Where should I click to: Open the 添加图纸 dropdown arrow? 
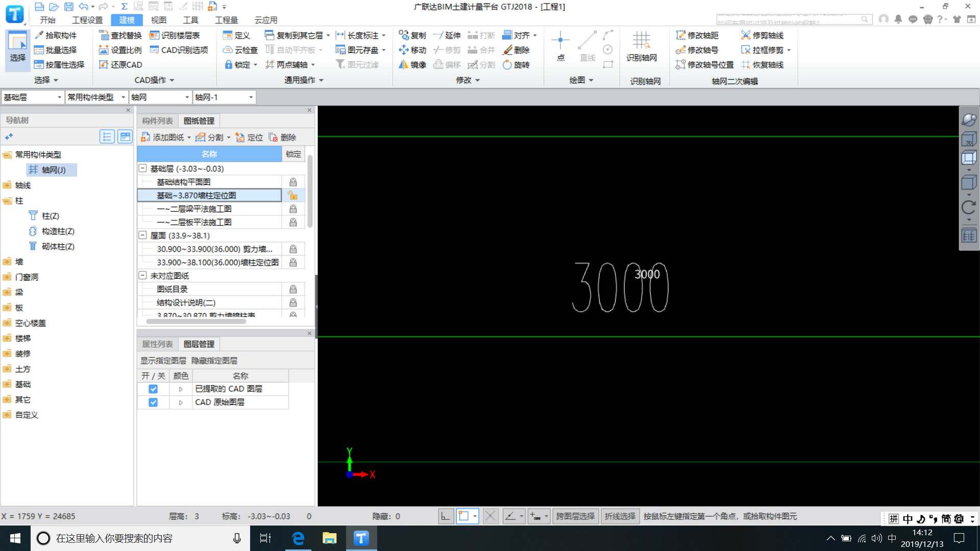point(189,137)
